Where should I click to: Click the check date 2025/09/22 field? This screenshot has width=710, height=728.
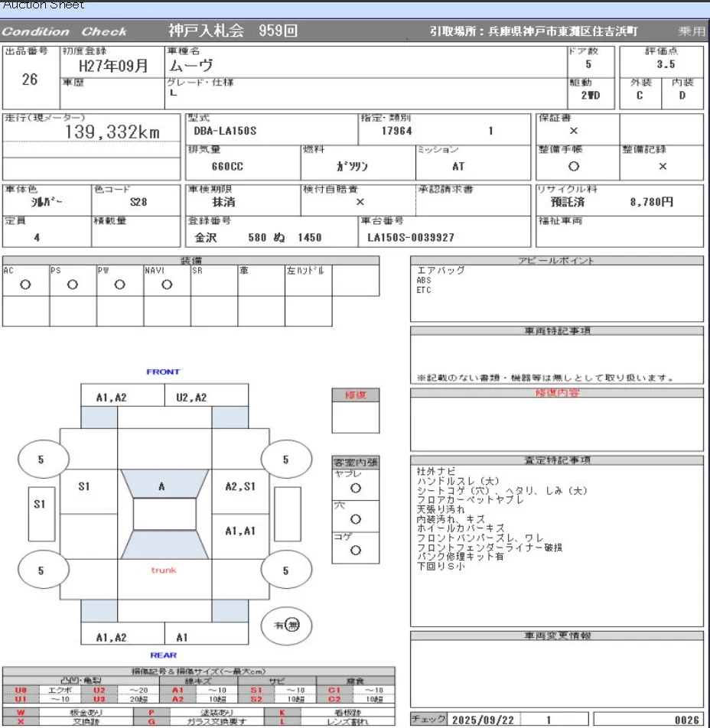pos(484,720)
